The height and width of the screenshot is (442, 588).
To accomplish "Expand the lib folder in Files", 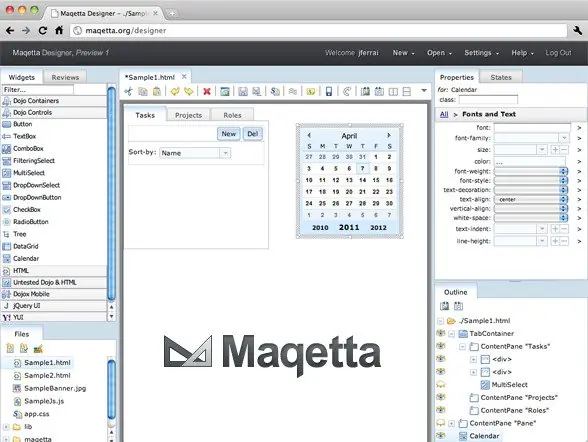I will (6, 427).
